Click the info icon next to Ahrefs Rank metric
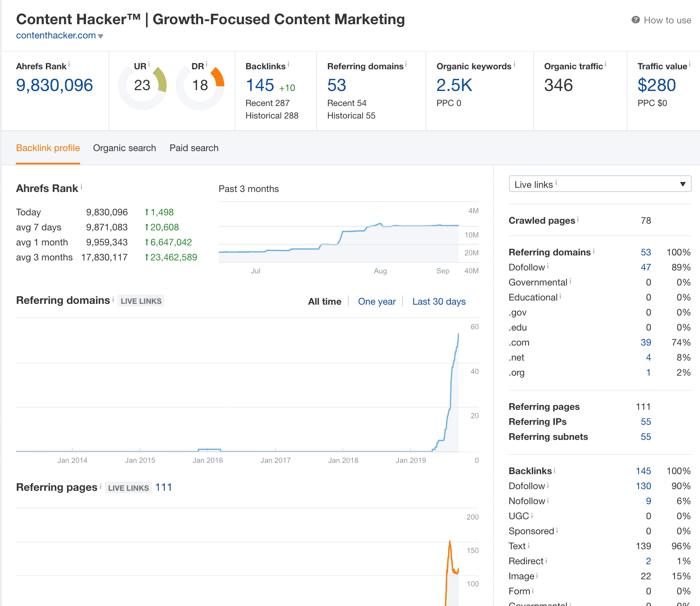700x606 pixels. pyautogui.click(x=69, y=64)
